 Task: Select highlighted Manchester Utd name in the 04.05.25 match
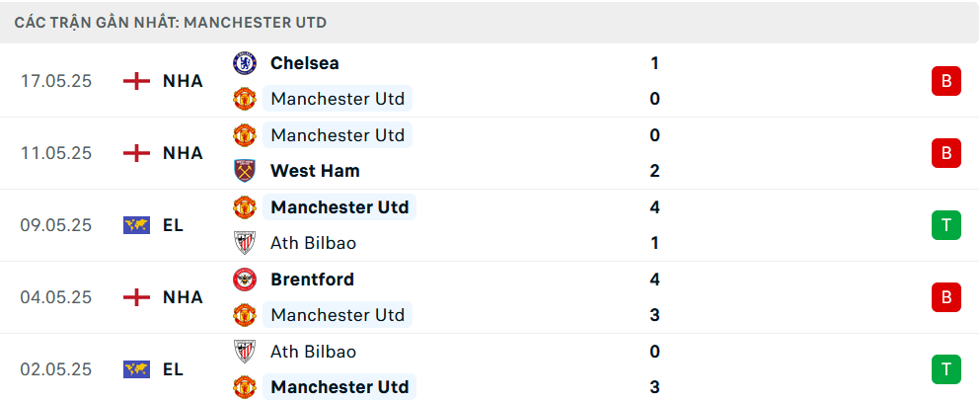(338, 314)
